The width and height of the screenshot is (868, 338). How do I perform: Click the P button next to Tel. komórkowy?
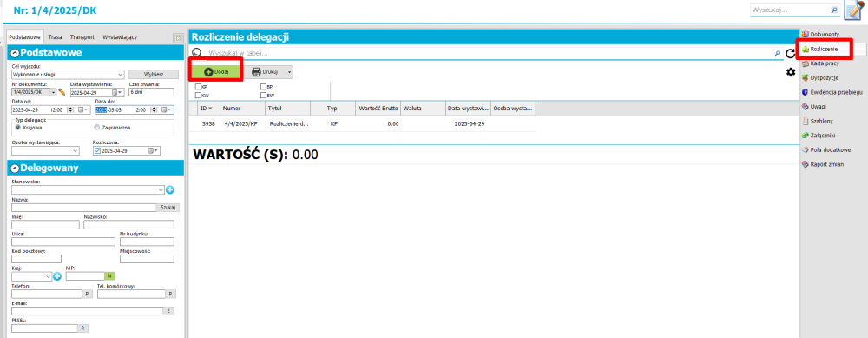171,294
